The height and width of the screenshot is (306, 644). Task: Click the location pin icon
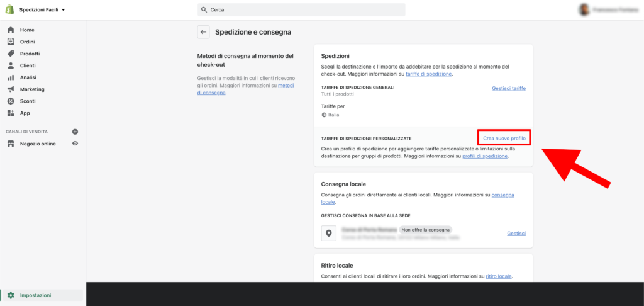(328, 233)
